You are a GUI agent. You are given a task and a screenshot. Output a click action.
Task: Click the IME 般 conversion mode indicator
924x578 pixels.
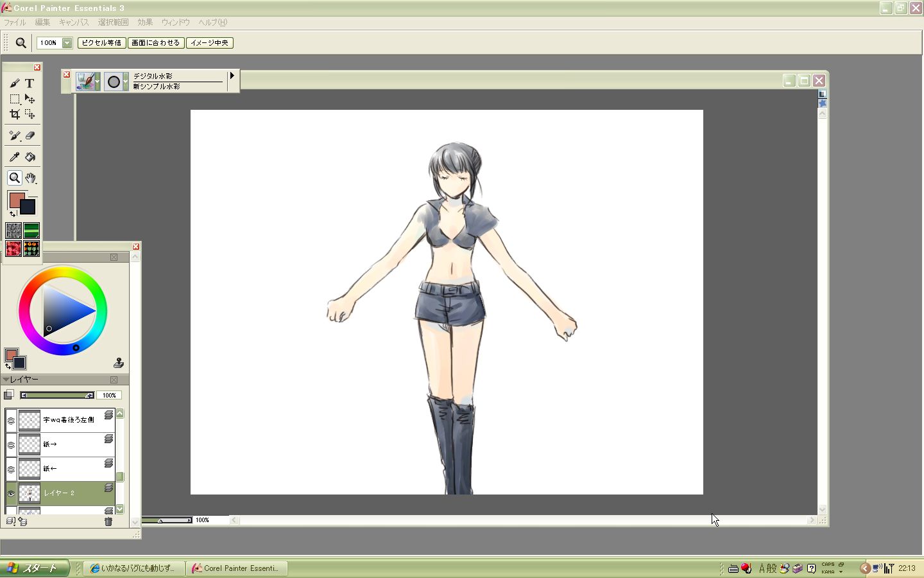click(x=772, y=568)
